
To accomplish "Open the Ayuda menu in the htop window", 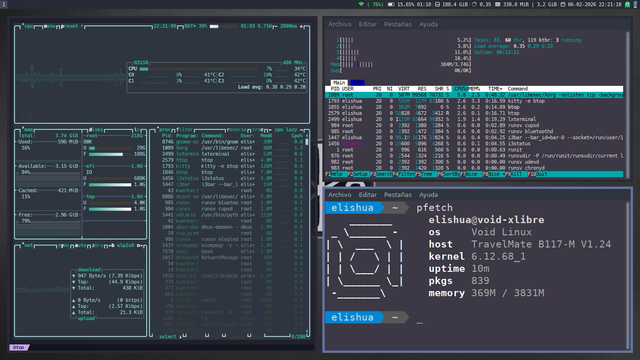I will click(428, 24).
